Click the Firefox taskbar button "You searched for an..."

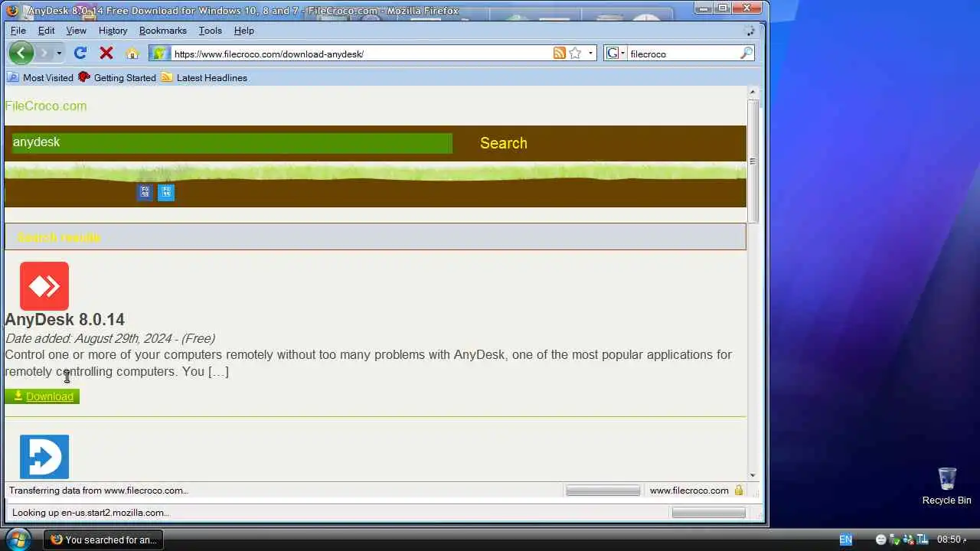(105, 540)
